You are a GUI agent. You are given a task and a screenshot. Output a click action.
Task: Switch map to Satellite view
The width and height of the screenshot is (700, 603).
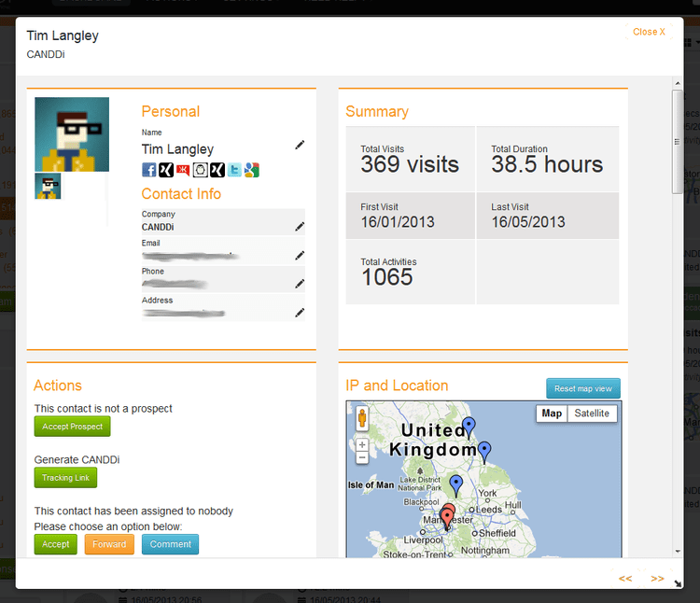[592, 414]
